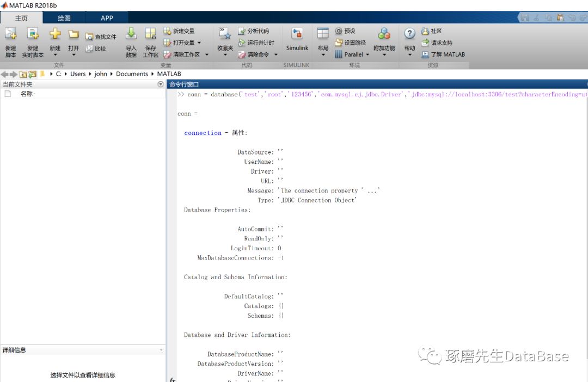
Task: Click the yellow plus 新建 icon
Action: (x=55, y=34)
